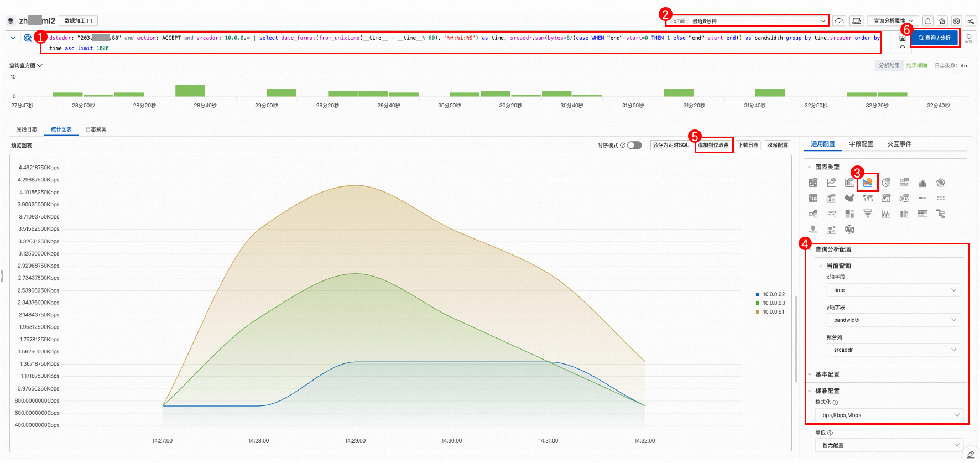The width and height of the screenshot is (980, 463).
Task: Open the 格式化 bps,Kbps,Mbps dropdown
Action: [889, 415]
